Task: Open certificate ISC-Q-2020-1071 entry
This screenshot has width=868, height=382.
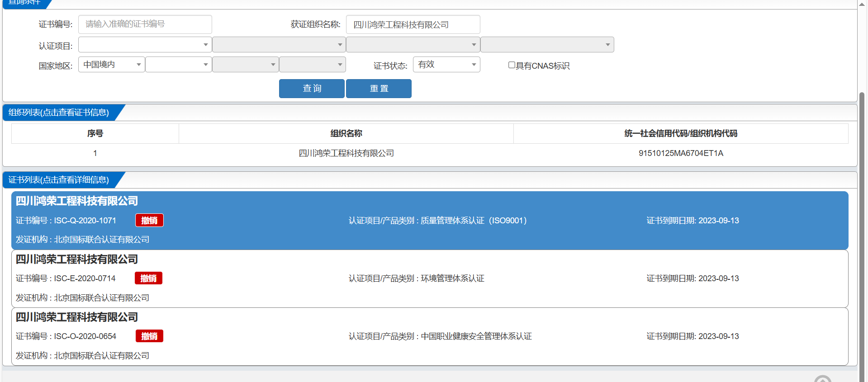Action: click(x=430, y=220)
